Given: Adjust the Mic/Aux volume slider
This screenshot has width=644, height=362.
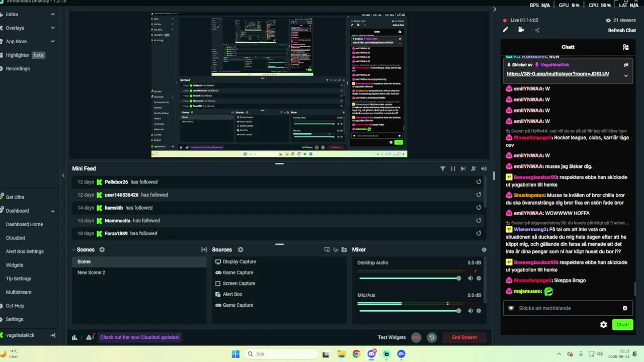Looking at the screenshot, I should pyautogui.click(x=409, y=311).
